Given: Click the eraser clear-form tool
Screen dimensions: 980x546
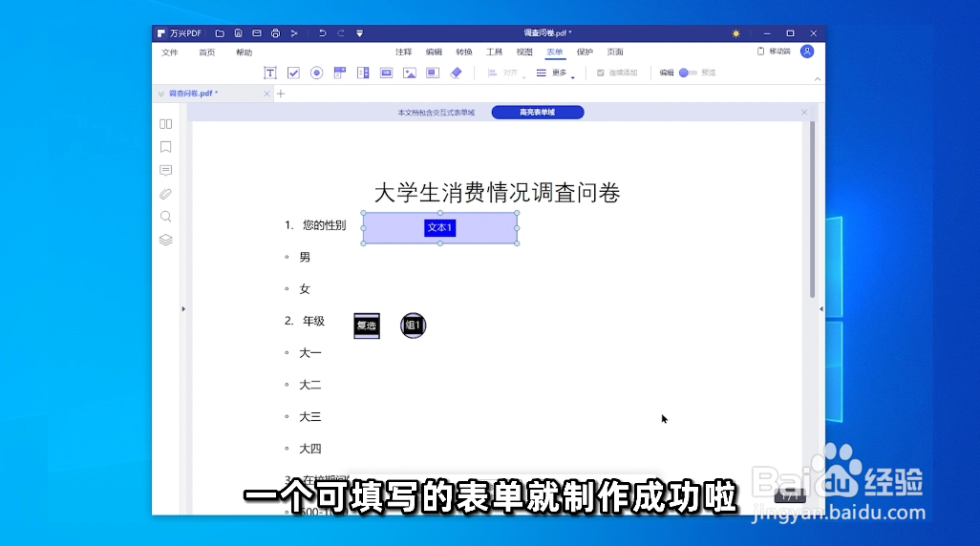Looking at the screenshot, I should pyautogui.click(x=457, y=73).
